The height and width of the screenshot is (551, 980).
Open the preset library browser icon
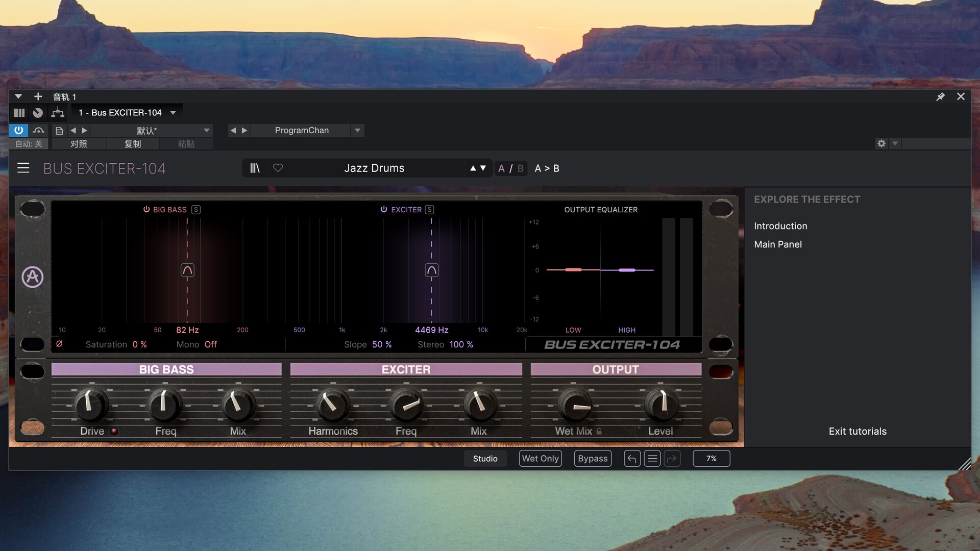(255, 168)
